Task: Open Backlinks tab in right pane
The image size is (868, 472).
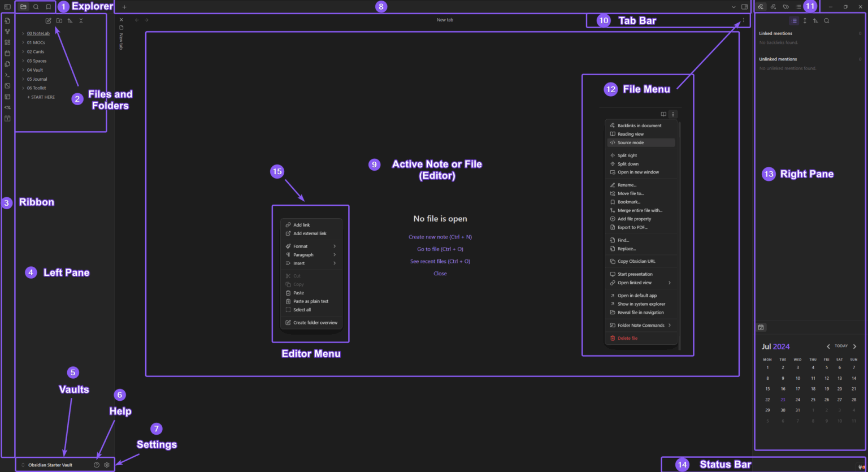Action: 761,7
